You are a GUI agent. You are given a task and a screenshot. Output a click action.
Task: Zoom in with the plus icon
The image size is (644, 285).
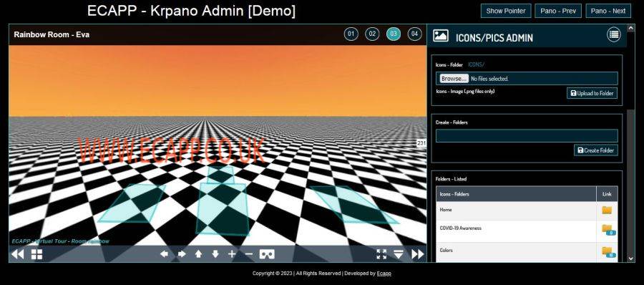(x=232, y=254)
